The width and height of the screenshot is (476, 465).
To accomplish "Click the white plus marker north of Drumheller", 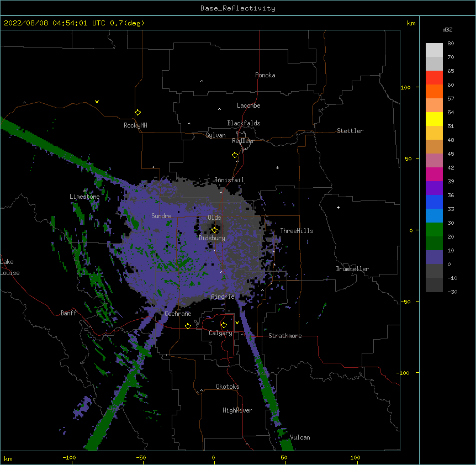I will [x=338, y=207].
